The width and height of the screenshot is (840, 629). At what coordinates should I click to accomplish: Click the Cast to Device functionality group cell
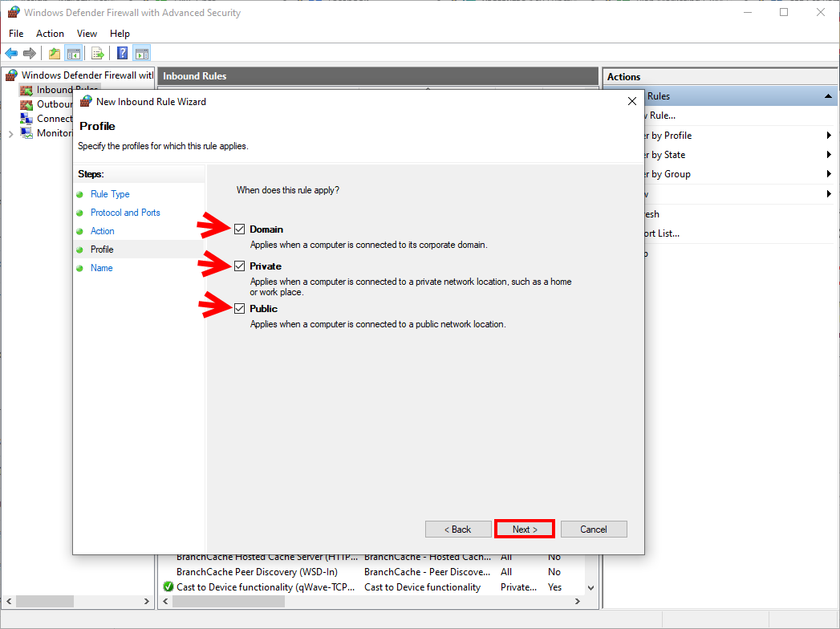point(422,586)
